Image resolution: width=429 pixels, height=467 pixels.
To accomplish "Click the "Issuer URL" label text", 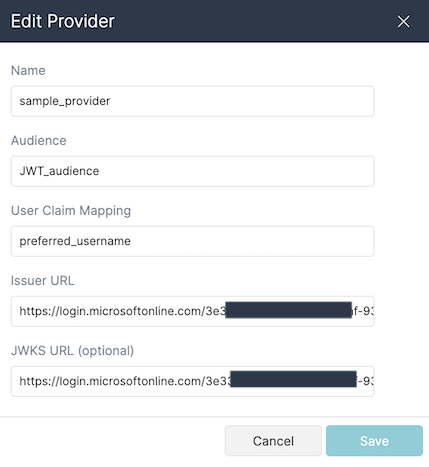I will point(43,280).
